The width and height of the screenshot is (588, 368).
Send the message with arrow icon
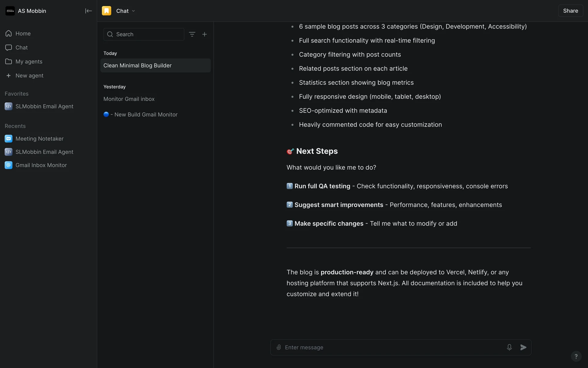point(523,347)
